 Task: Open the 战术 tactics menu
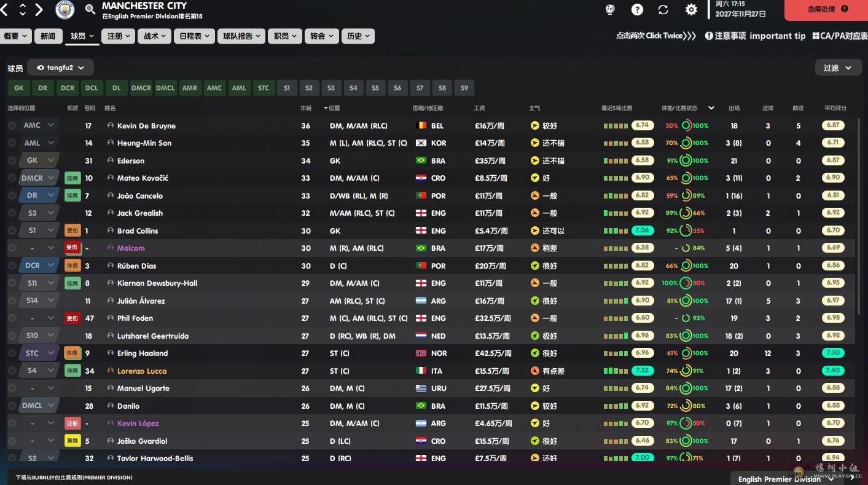click(154, 36)
